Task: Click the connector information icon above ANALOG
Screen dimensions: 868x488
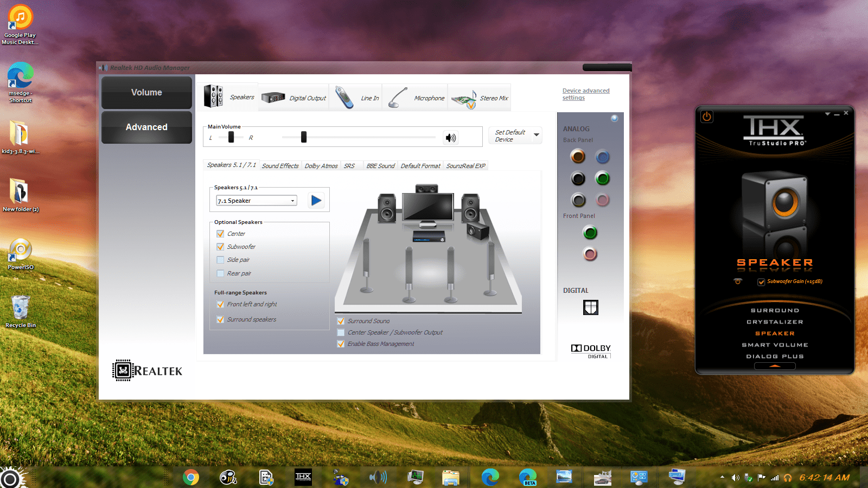Action: pyautogui.click(x=615, y=119)
